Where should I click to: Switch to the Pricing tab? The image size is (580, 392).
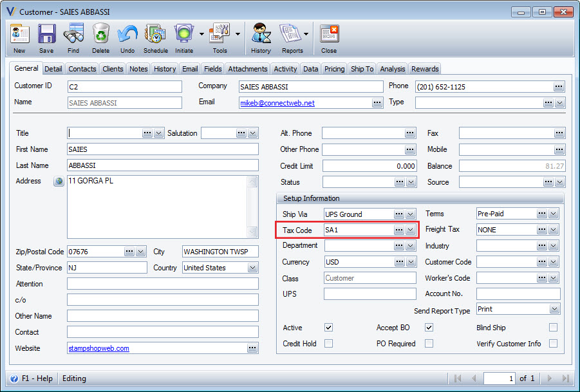(334, 69)
